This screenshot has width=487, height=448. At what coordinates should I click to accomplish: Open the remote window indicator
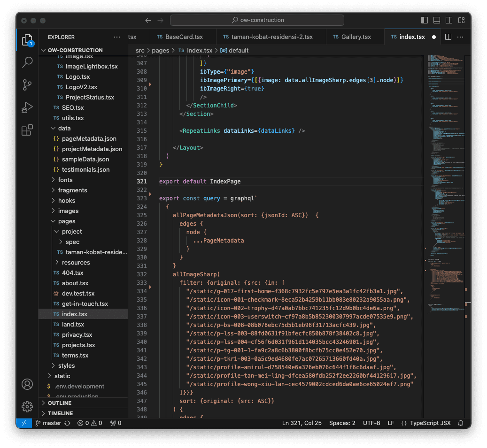click(23, 423)
